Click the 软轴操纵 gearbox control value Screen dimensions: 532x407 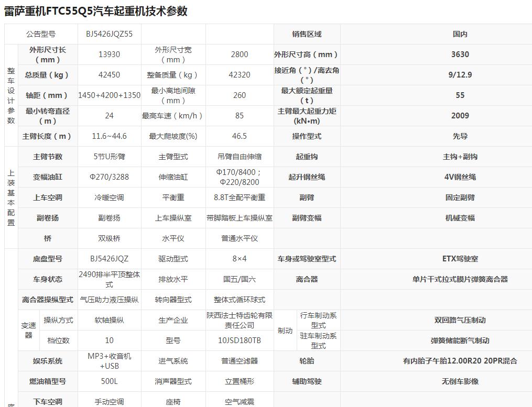(109, 320)
